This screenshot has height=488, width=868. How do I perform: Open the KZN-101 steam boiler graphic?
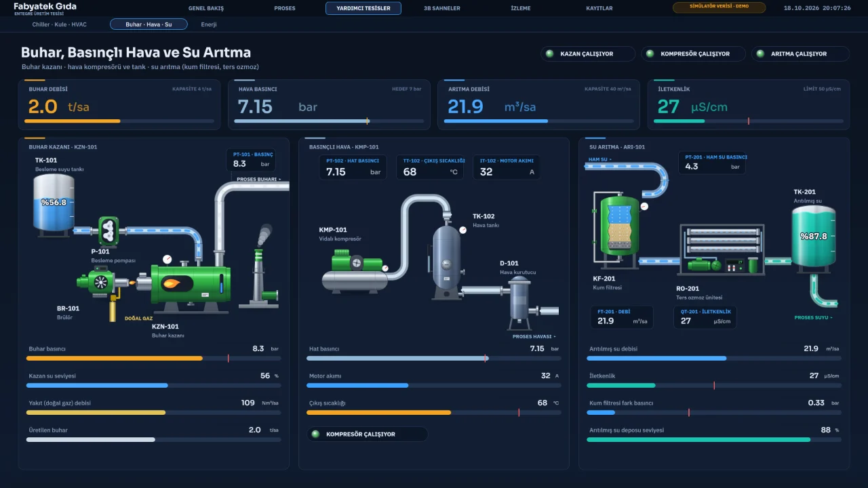pyautogui.click(x=190, y=287)
